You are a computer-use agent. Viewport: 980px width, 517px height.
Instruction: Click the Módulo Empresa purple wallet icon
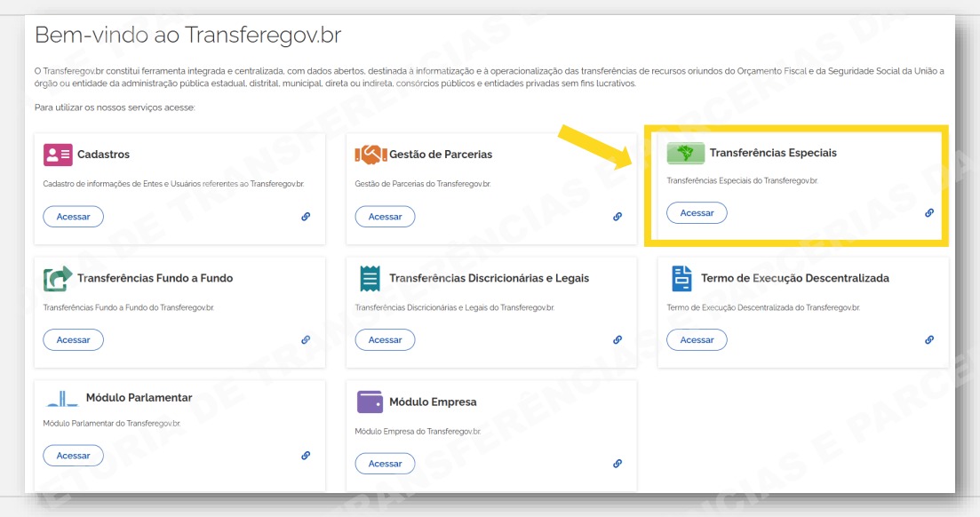click(370, 402)
